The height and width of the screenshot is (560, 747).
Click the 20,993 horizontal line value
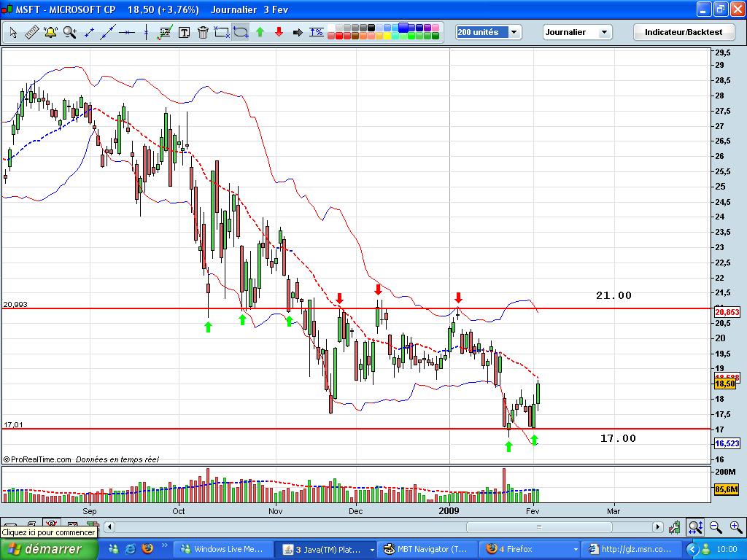(15, 304)
